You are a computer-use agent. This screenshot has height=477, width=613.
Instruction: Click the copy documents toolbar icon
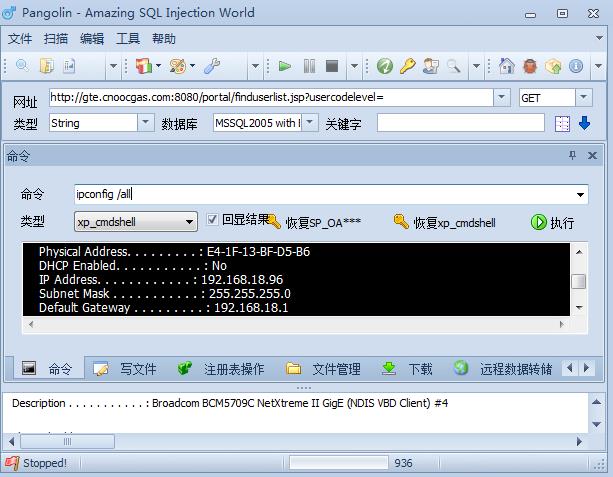[47, 66]
